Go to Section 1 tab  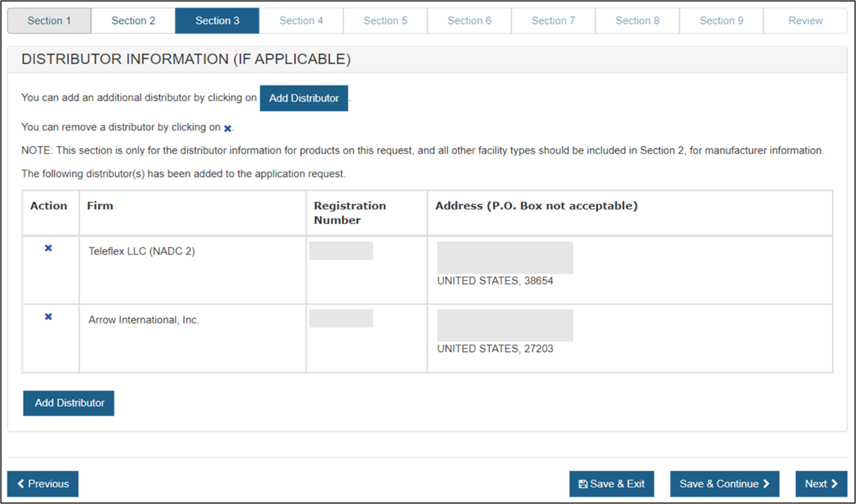click(49, 21)
